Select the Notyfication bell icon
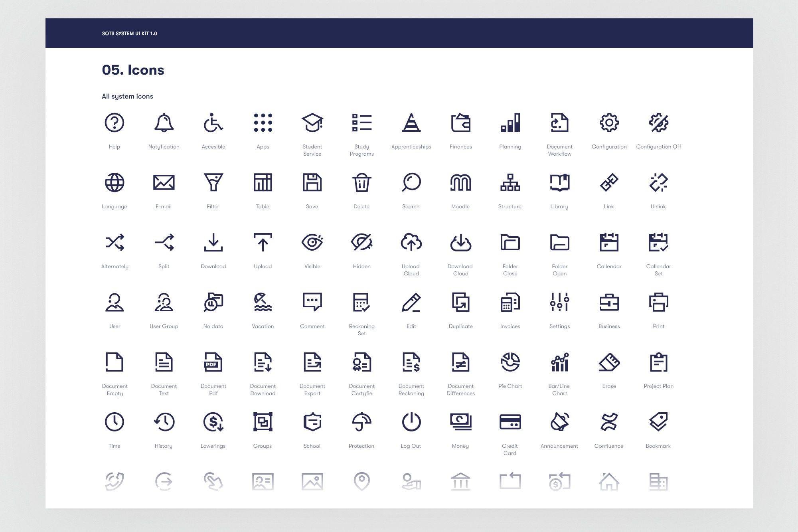This screenshot has height=532, width=798. (164, 123)
